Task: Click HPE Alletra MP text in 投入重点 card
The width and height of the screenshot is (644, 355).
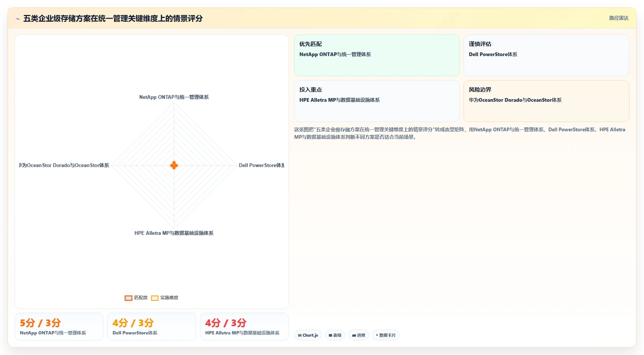Action: (x=339, y=100)
